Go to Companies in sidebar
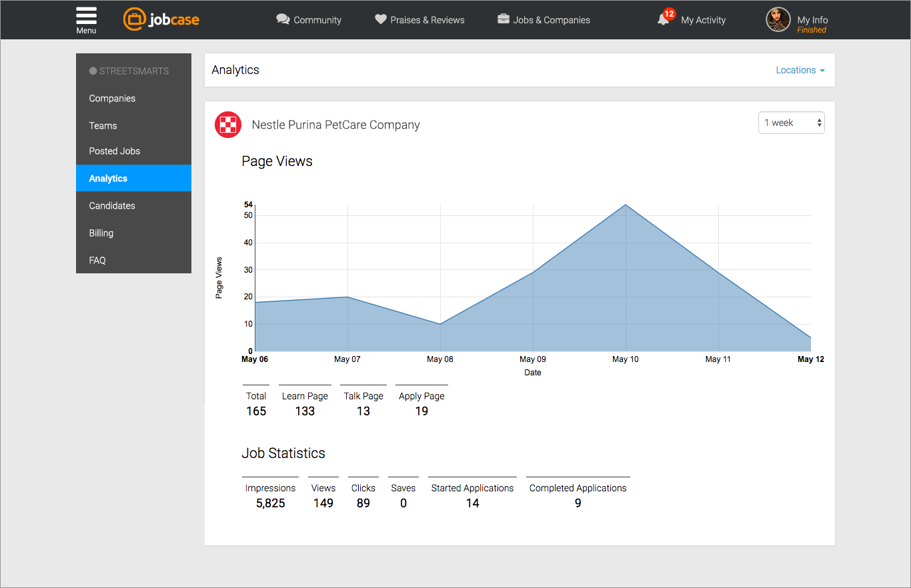Screen dimensions: 911x588 coord(133,98)
